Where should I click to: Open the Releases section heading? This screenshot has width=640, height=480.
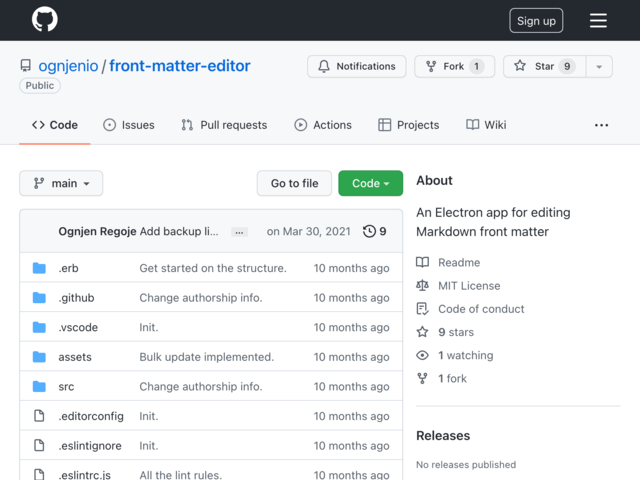(443, 436)
